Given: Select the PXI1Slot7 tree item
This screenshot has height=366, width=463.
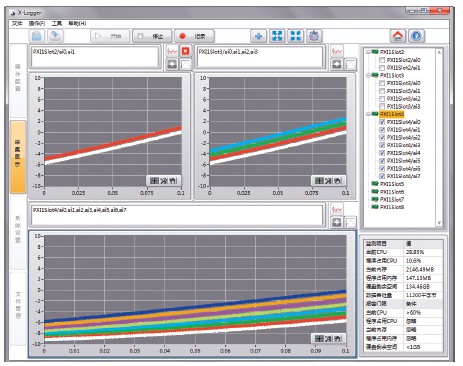Looking at the screenshot, I should tap(392, 199).
